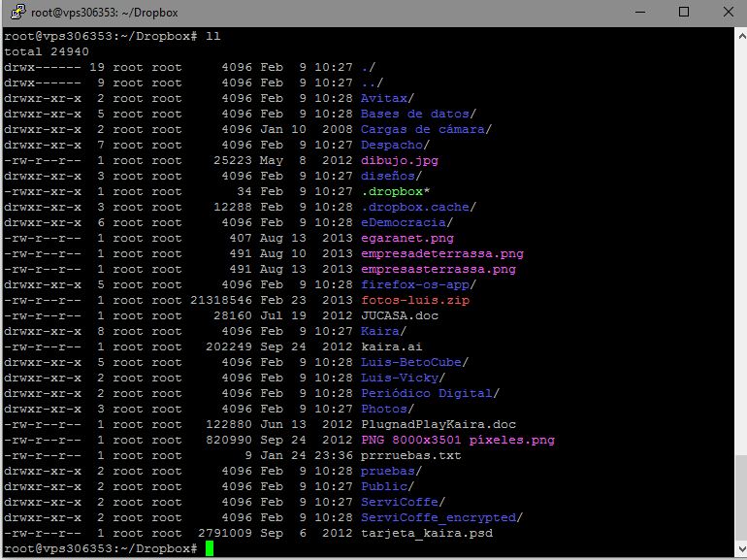Viewport: 747px width, 560px height.
Task: Click the scrollbar up arrow
Action: (x=741, y=36)
